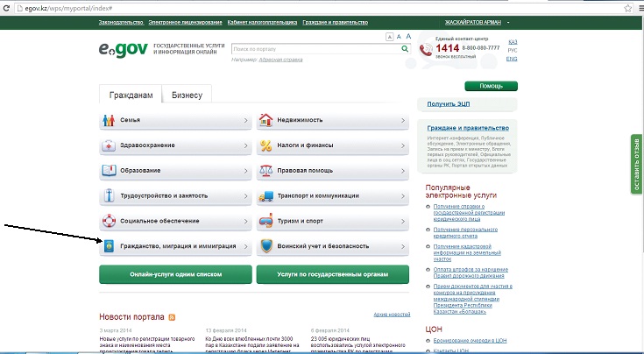The image size is (644, 354).
Task: Click the passport icon for Гражданство, миграция
Action: (109, 247)
